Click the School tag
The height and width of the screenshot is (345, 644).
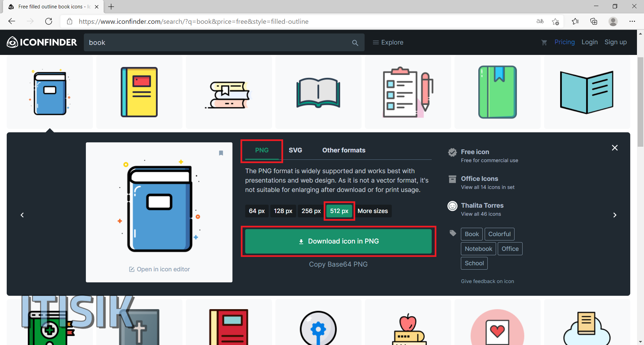coord(474,263)
